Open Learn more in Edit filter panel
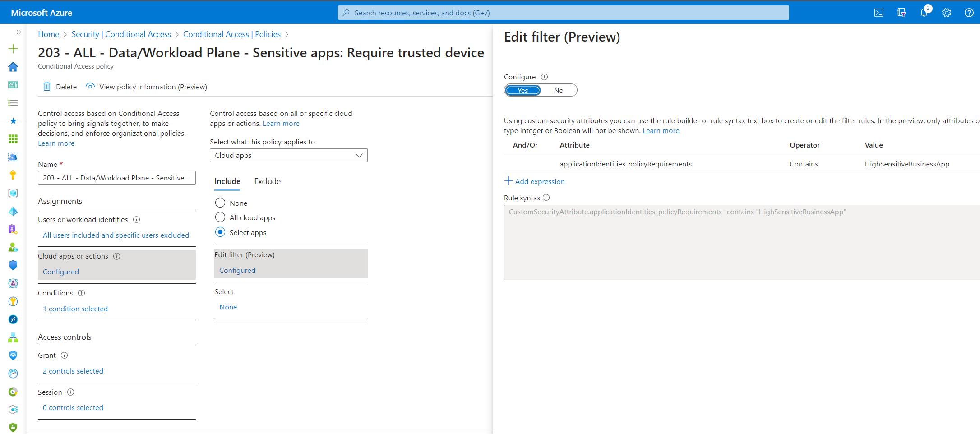 661,131
